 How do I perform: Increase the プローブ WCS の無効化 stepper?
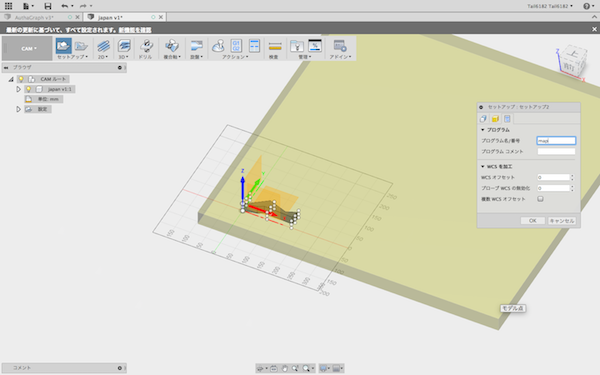572,186
